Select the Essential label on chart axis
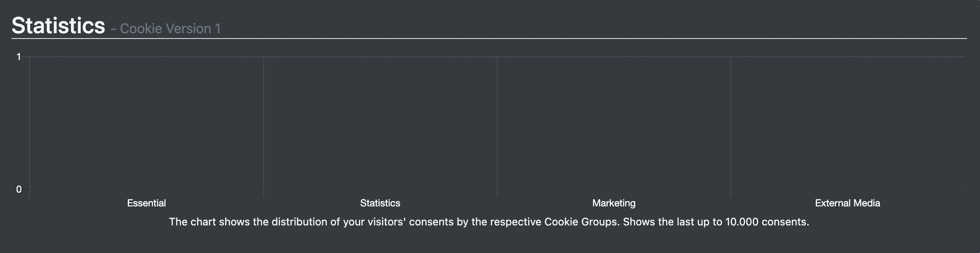 146,203
